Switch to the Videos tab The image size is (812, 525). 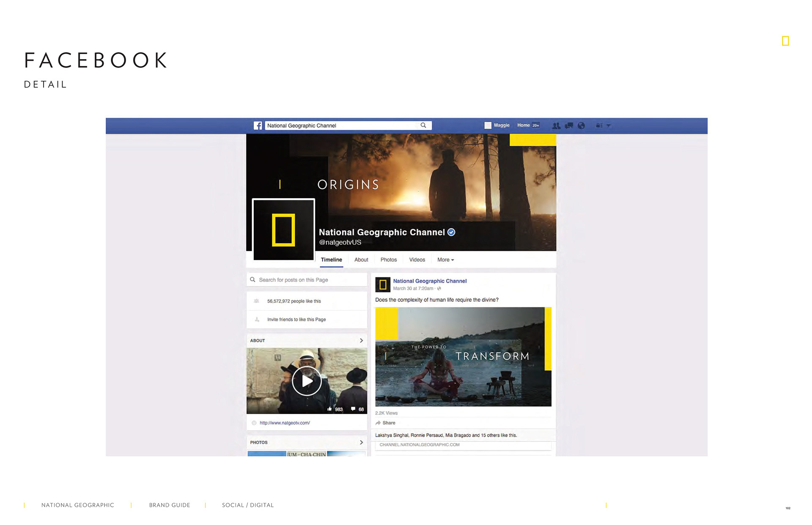coord(417,260)
